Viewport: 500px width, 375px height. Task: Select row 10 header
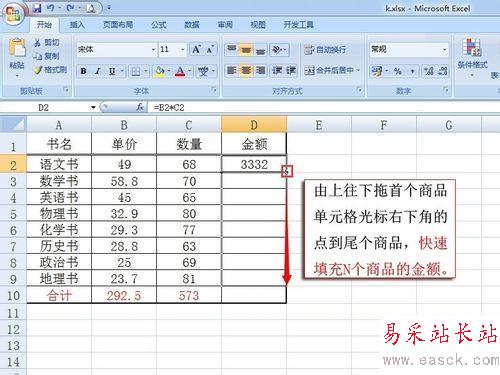click(13, 296)
